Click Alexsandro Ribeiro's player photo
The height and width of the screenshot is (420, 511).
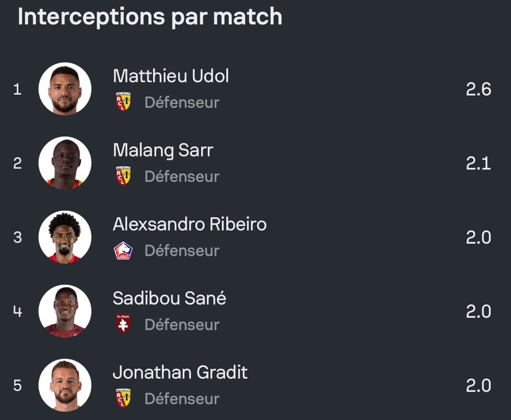click(x=65, y=237)
